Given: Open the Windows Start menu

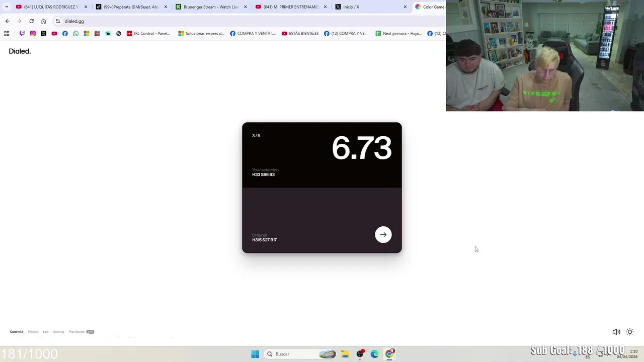Looking at the screenshot, I should (255, 354).
